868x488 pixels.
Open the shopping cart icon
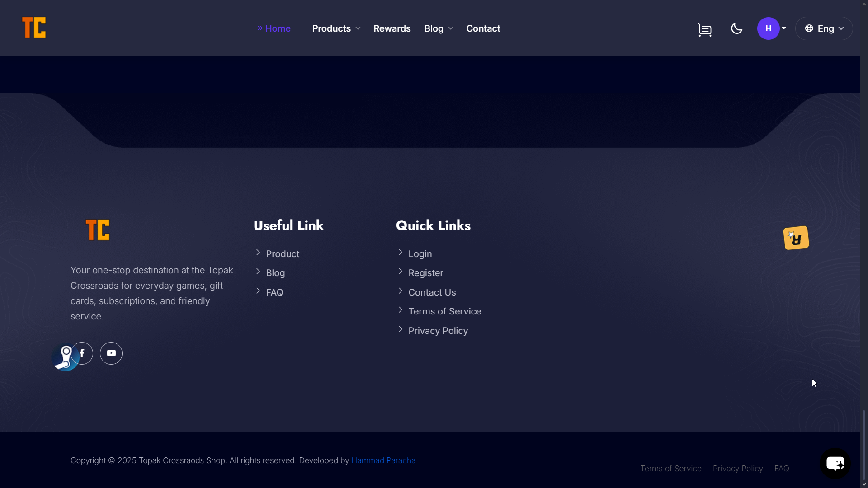click(704, 29)
